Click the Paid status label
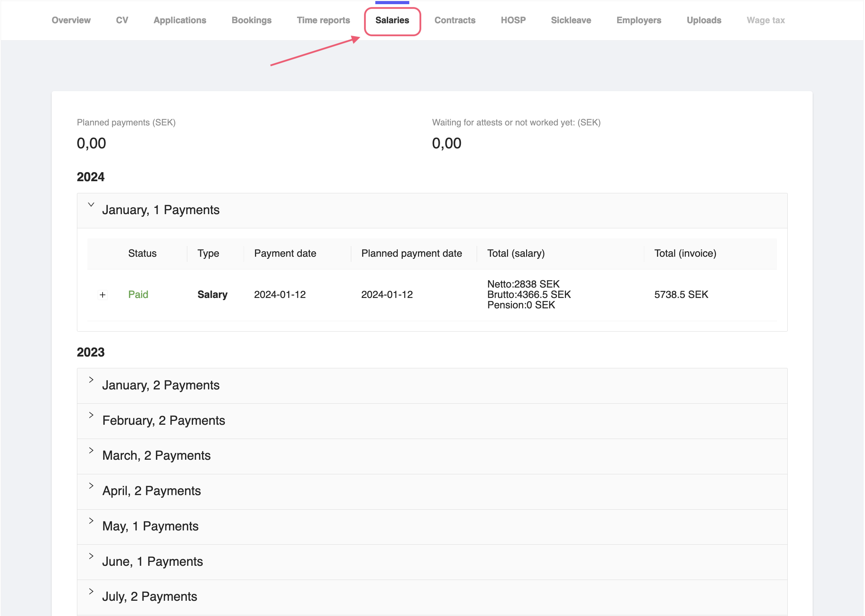865x616 pixels. point(138,294)
